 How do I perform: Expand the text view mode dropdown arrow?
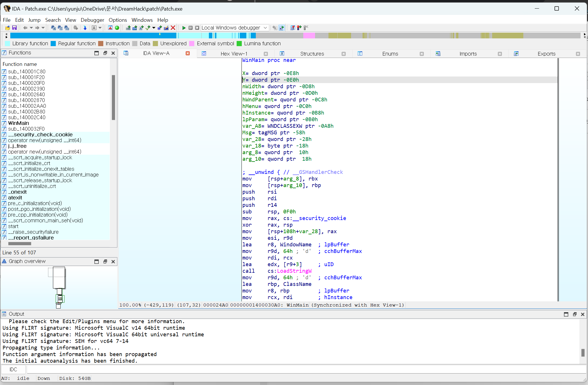100,28
